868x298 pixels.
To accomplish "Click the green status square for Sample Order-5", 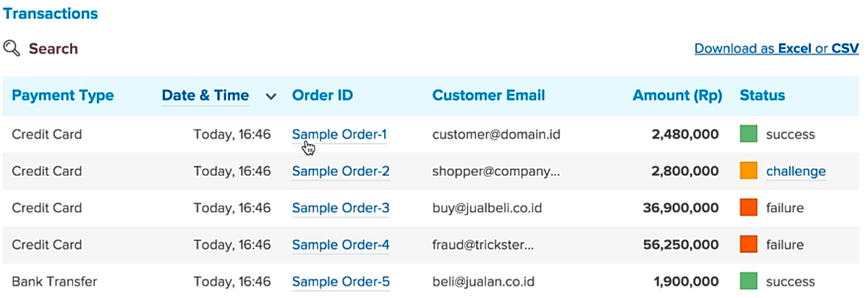I will pyautogui.click(x=749, y=281).
